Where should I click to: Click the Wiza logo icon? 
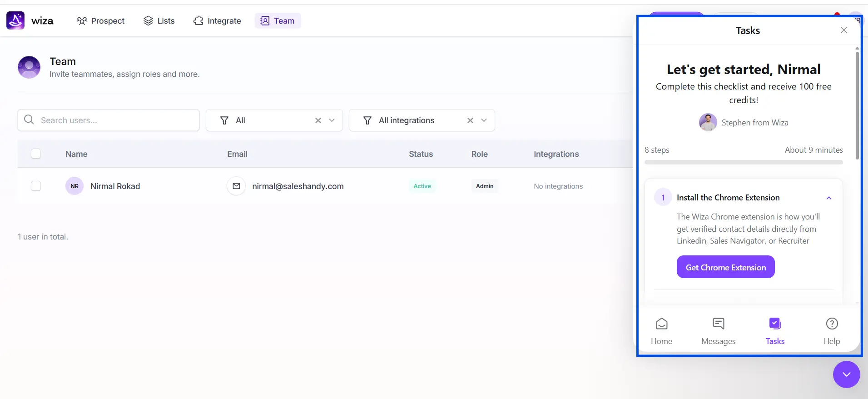(x=15, y=20)
